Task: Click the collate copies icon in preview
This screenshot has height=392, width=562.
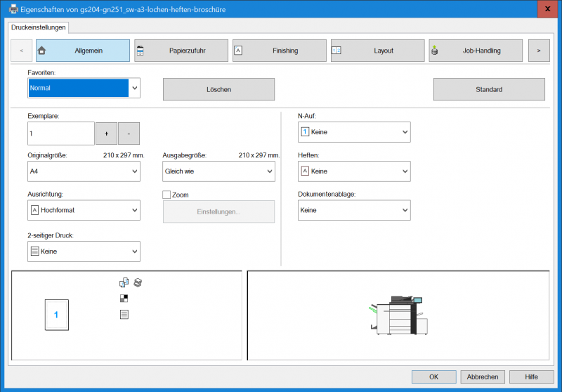Action: click(124, 282)
